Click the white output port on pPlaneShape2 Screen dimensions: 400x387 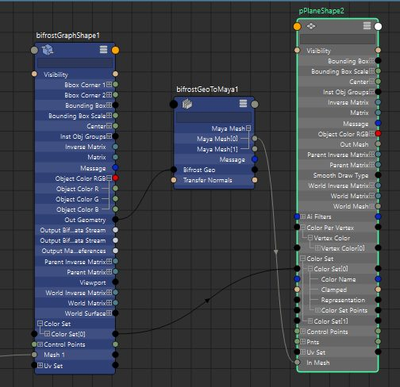[378, 26]
